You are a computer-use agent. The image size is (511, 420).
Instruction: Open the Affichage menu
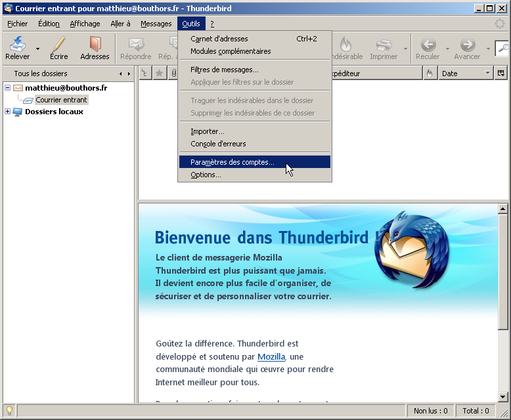[x=85, y=24]
